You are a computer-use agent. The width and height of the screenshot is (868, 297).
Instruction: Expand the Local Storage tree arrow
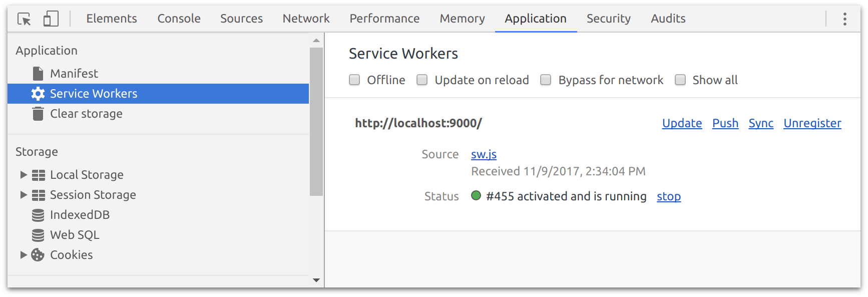click(23, 175)
